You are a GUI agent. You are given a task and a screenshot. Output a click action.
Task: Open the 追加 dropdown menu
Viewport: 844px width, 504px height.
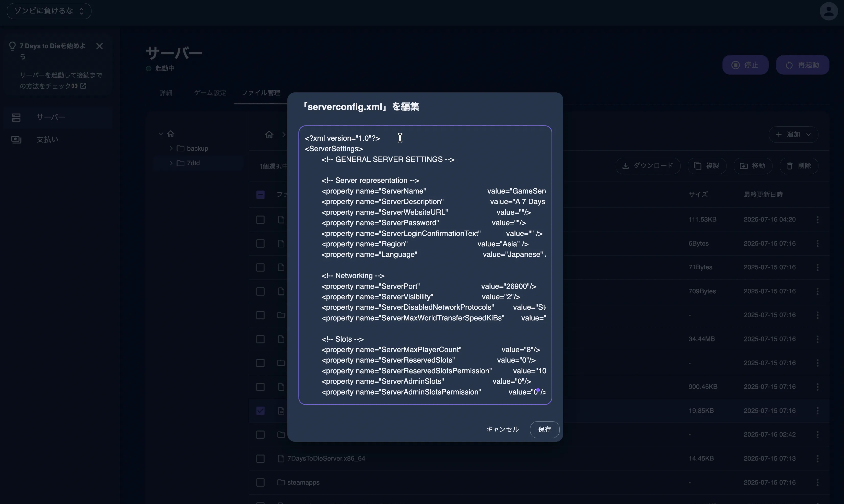[793, 135]
